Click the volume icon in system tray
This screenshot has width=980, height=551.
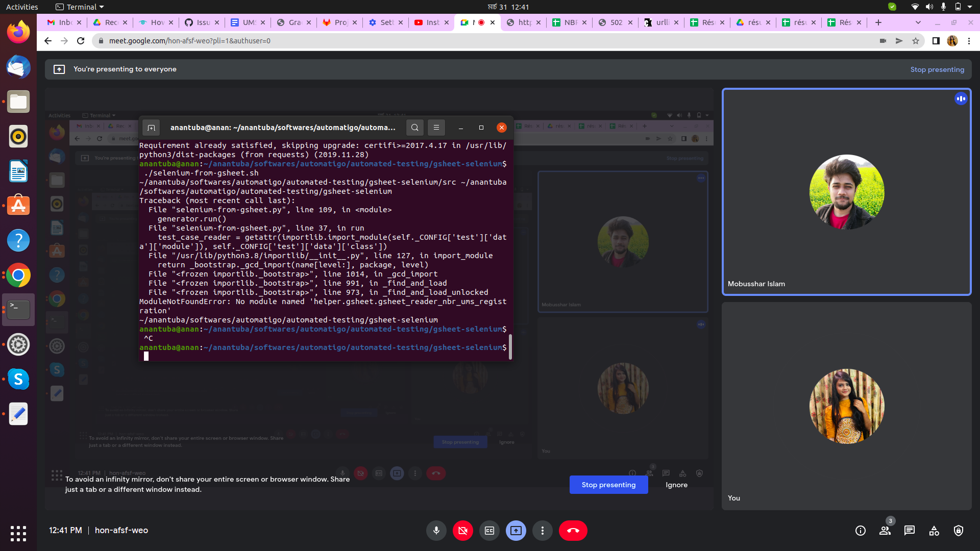point(929,7)
